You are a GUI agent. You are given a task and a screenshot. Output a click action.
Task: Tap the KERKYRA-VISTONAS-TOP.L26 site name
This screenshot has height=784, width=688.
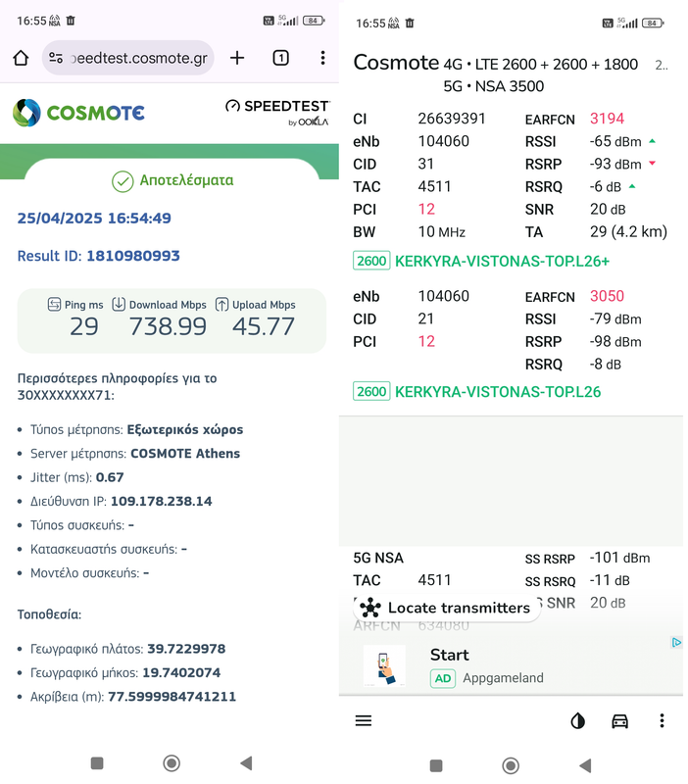pyautogui.click(x=498, y=392)
